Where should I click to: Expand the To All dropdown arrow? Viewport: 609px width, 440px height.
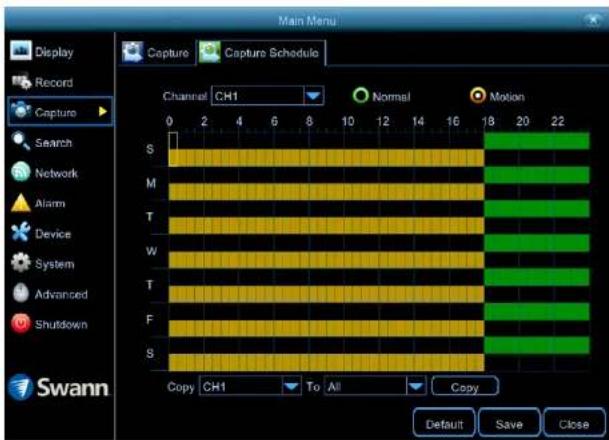pos(416,386)
